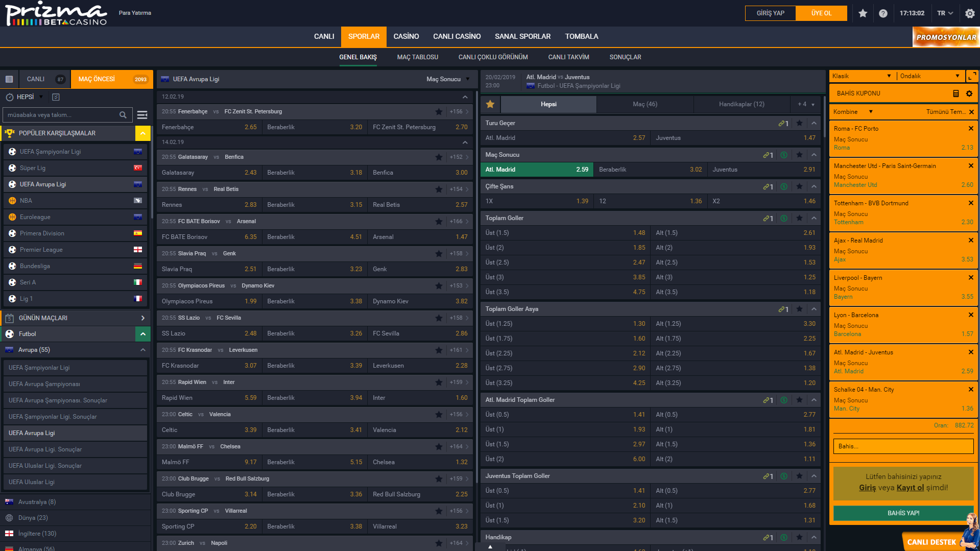Open the Klasik view dropdown
980x551 pixels.
[x=862, y=76]
